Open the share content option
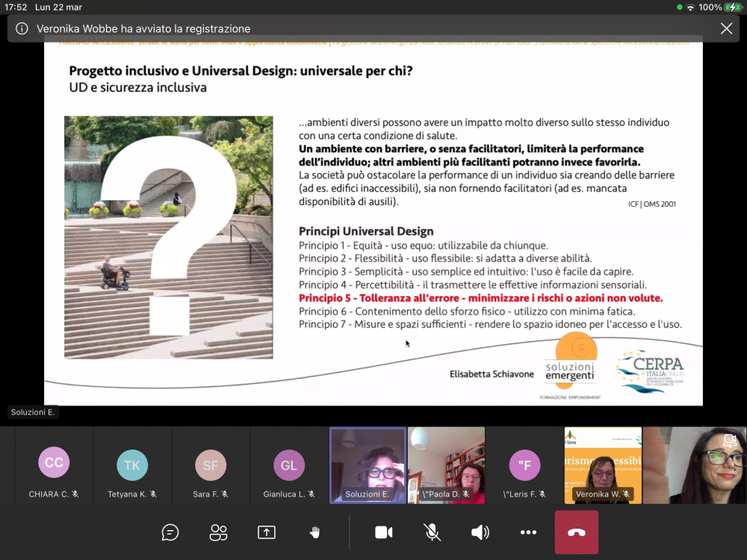Screen dimensions: 747x560 [x=267, y=532]
